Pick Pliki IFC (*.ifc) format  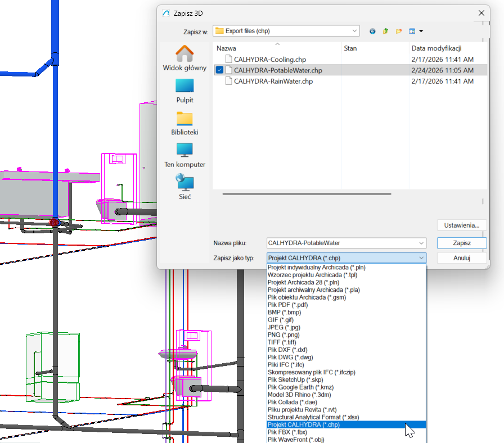(x=346, y=365)
